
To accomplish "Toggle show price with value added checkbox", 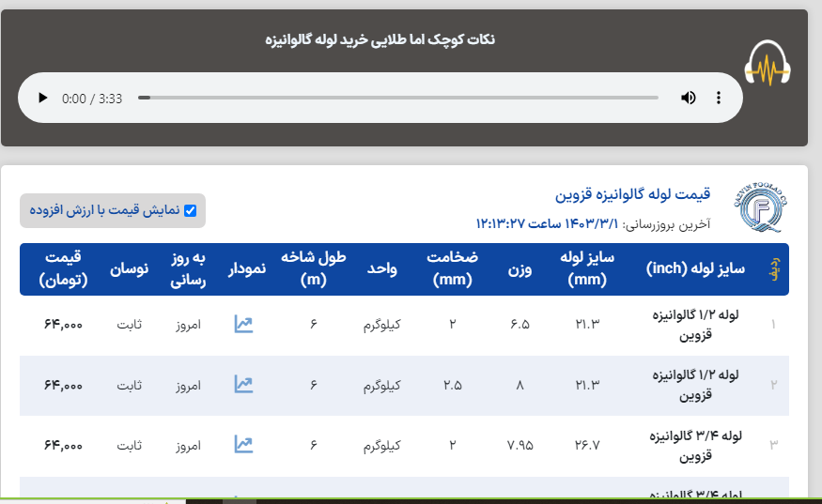I will 191,210.
